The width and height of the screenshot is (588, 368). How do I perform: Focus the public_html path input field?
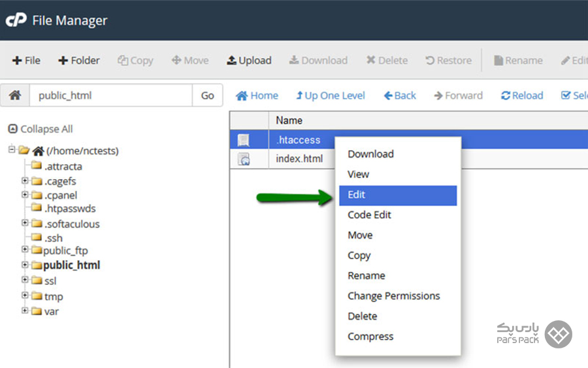click(x=111, y=95)
